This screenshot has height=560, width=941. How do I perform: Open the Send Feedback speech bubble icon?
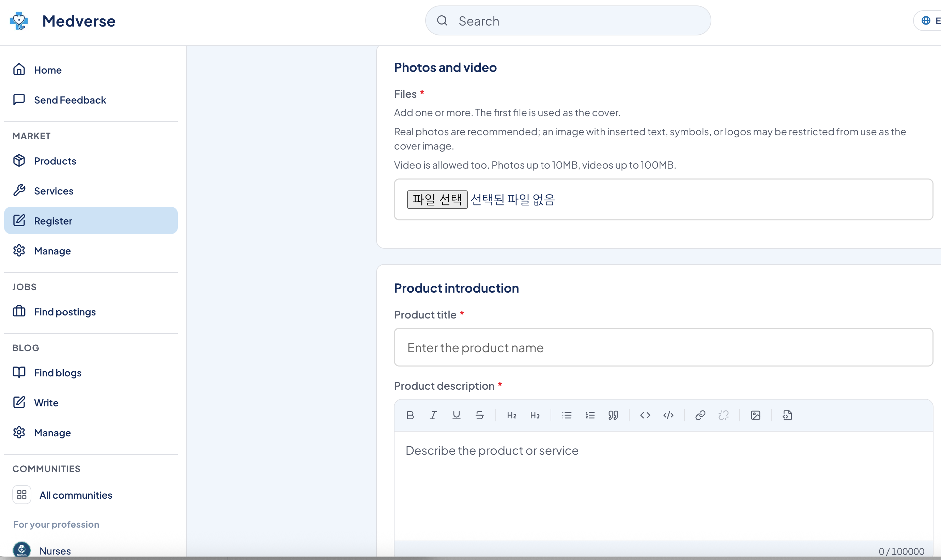point(19,99)
